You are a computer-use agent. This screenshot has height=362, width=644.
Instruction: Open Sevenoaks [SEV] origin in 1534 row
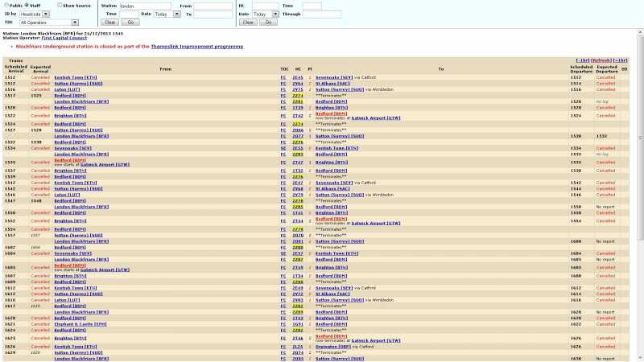72,148
